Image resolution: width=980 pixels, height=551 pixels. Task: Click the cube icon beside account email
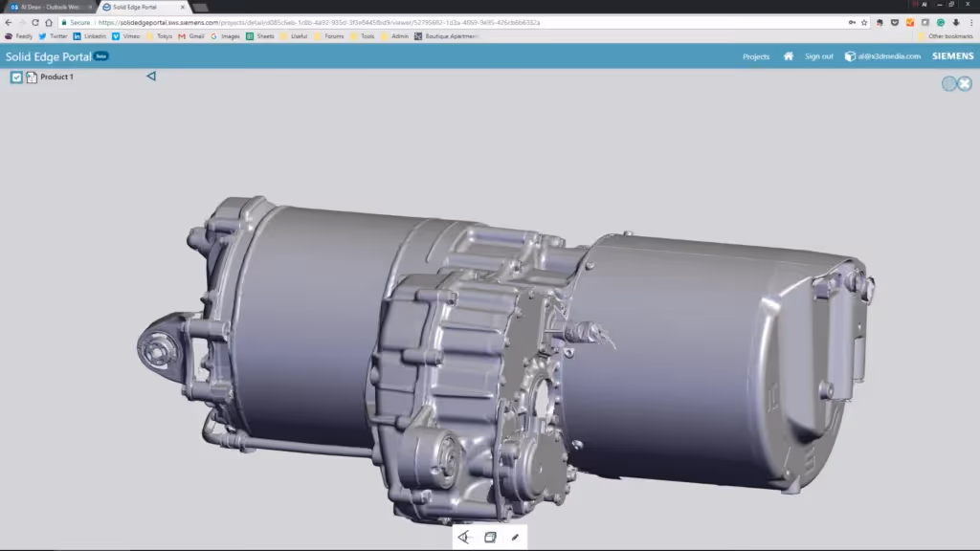point(850,56)
